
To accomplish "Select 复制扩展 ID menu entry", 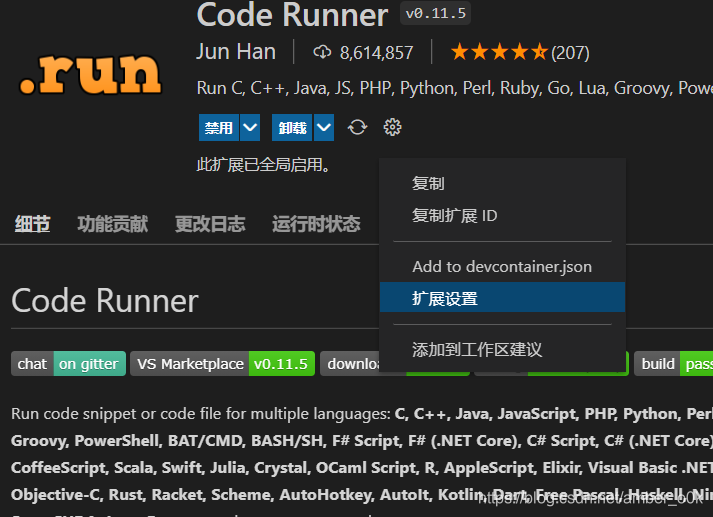I will (502, 216).
